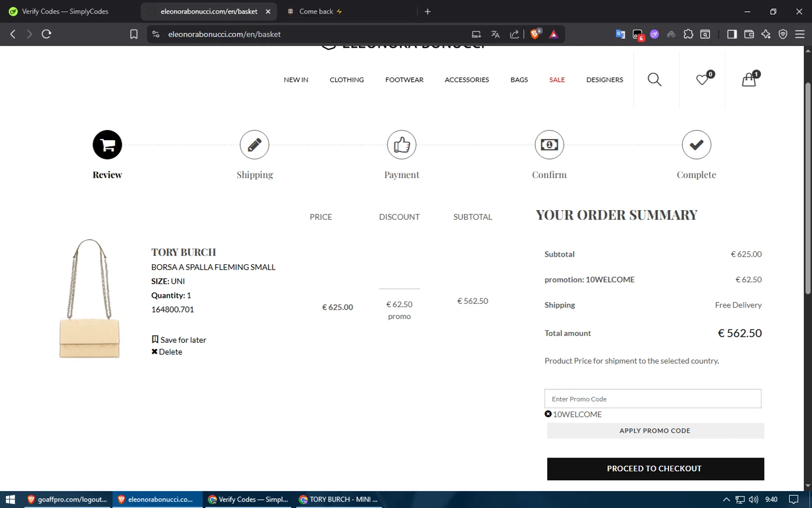
Task: Close the eleonorabonucci basket tab
Action: coord(268,11)
